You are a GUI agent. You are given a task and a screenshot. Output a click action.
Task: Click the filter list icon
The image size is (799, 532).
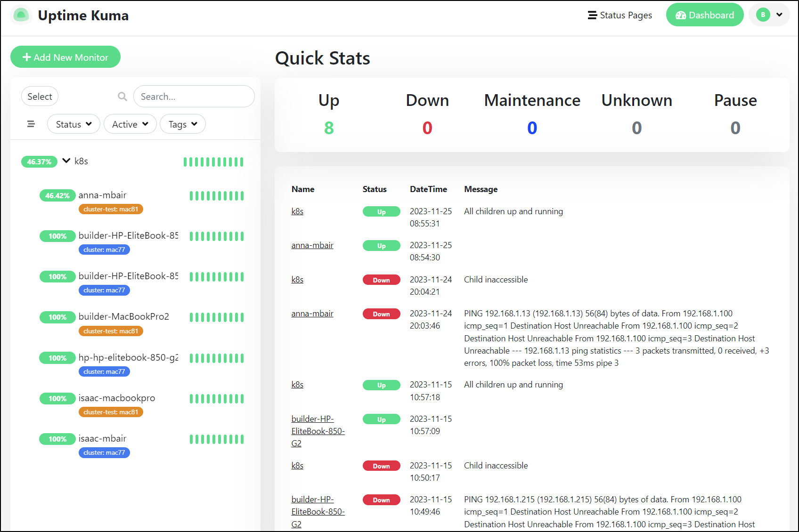pyautogui.click(x=31, y=124)
